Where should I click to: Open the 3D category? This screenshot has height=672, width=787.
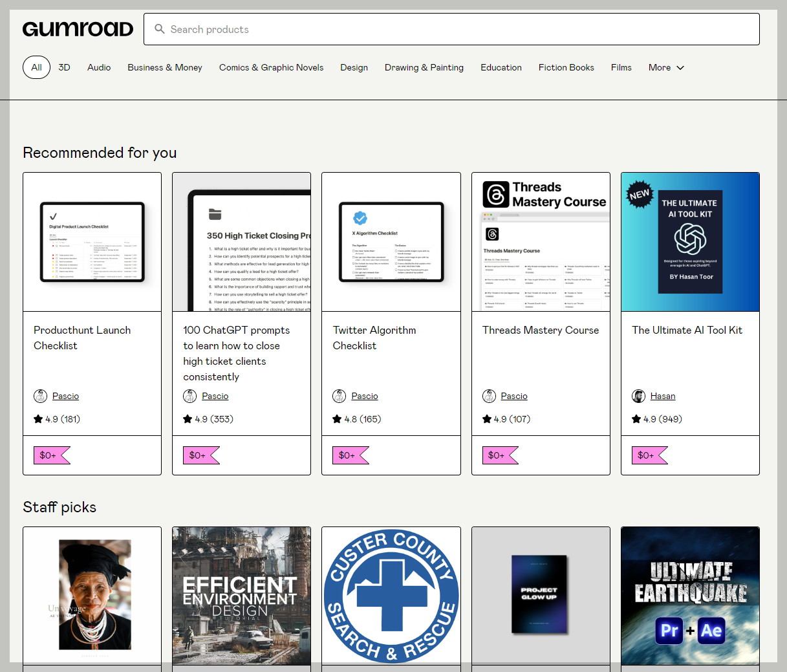coord(64,67)
